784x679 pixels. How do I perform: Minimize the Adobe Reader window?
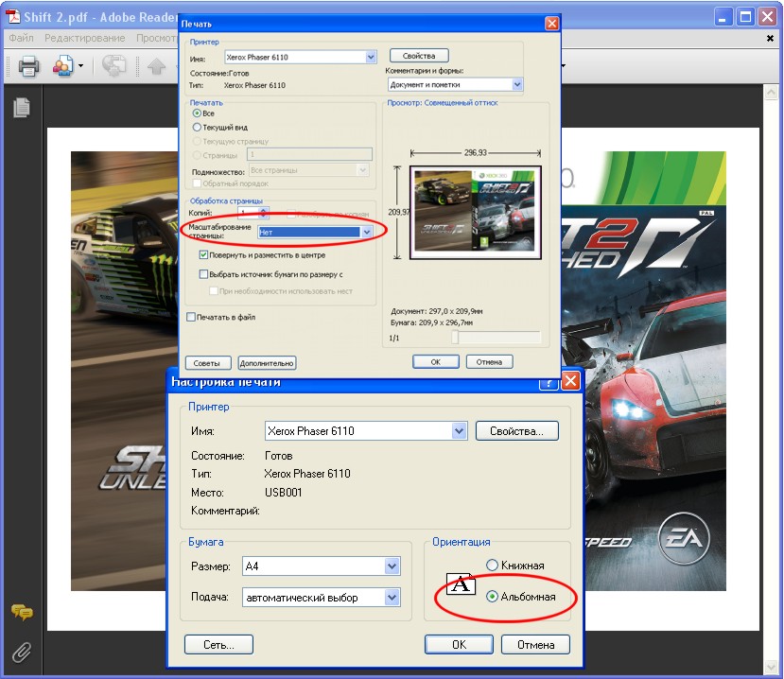(x=722, y=18)
